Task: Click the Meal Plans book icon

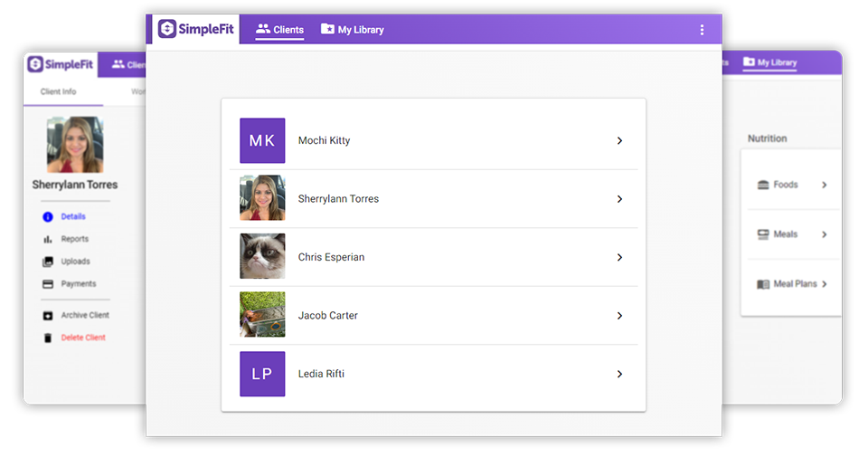Action: pos(763,284)
